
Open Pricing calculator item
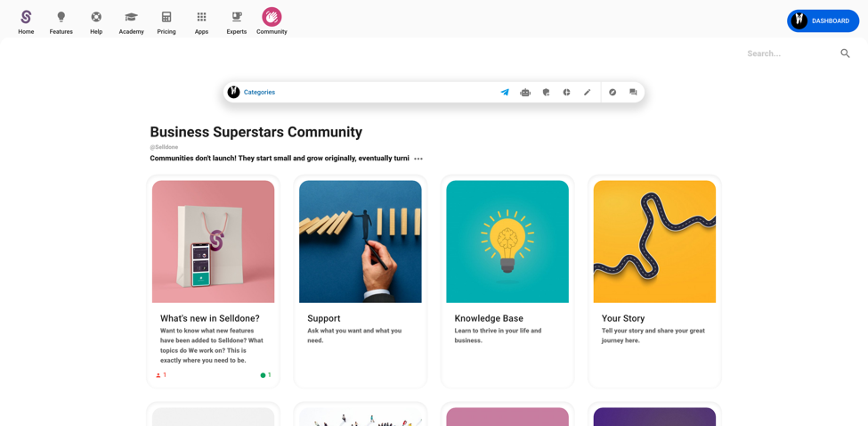[166, 22]
